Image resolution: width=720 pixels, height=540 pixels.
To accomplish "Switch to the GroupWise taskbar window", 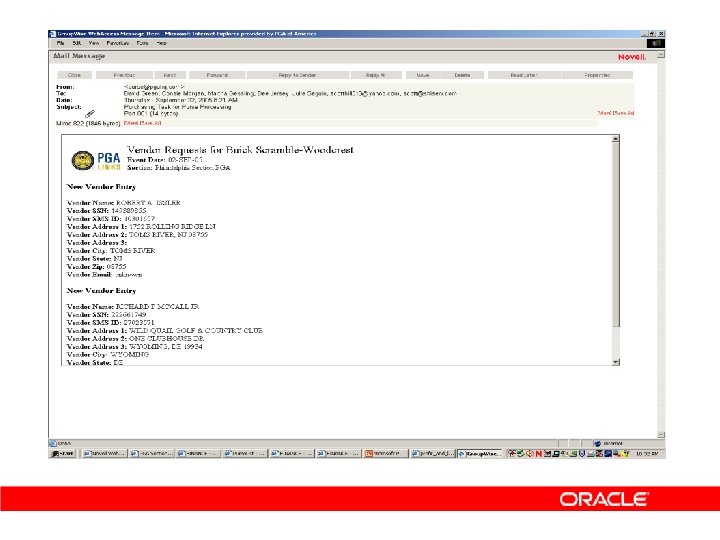I will pos(480,454).
